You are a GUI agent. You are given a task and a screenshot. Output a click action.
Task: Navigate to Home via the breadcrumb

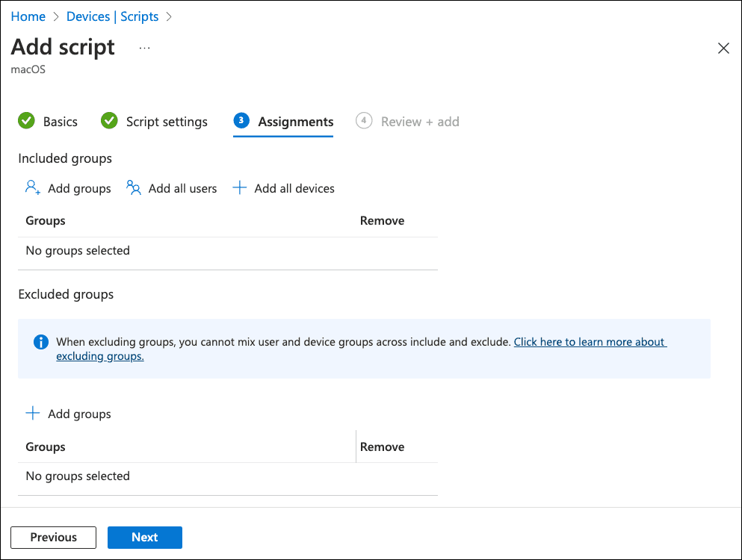point(28,16)
